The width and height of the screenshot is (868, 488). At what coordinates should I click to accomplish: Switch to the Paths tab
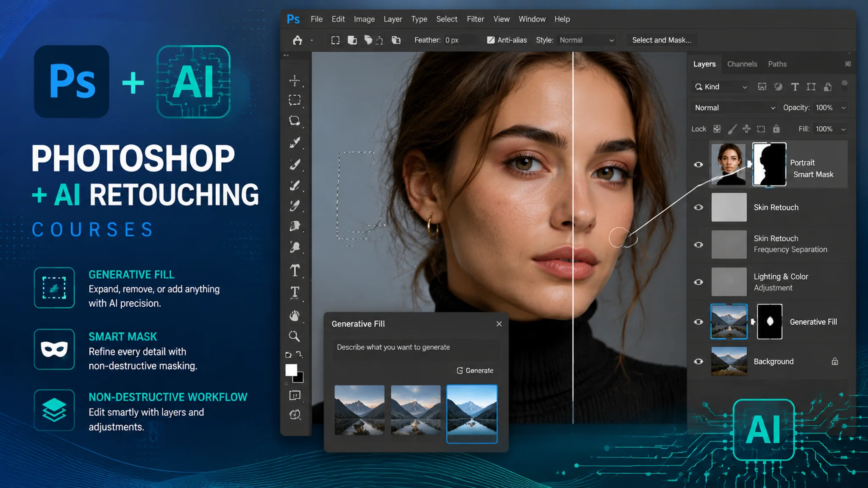coord(777,64)
